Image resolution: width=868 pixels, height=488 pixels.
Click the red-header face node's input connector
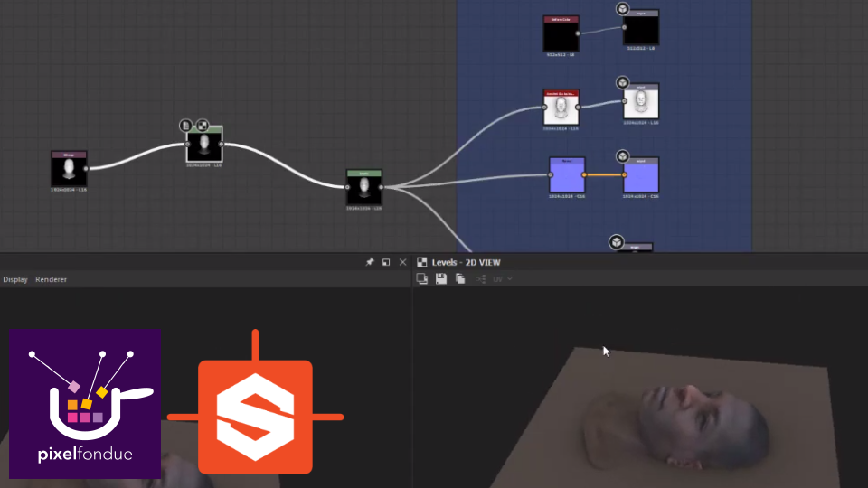544,108
